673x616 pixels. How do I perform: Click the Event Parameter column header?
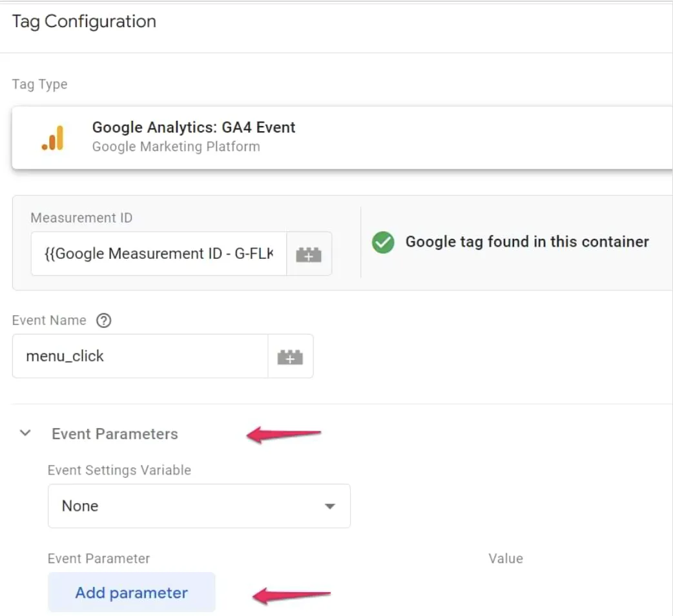point(99,559)
